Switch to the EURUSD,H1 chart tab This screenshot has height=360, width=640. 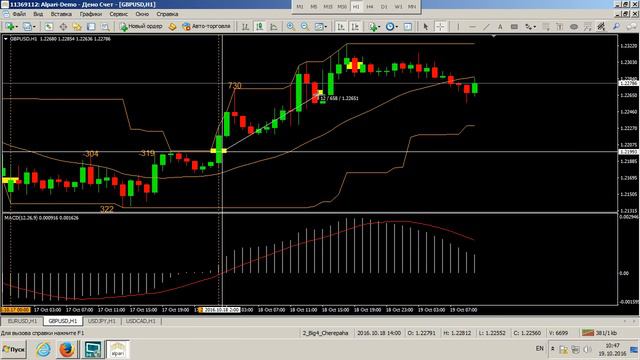[x=22, y=321]
